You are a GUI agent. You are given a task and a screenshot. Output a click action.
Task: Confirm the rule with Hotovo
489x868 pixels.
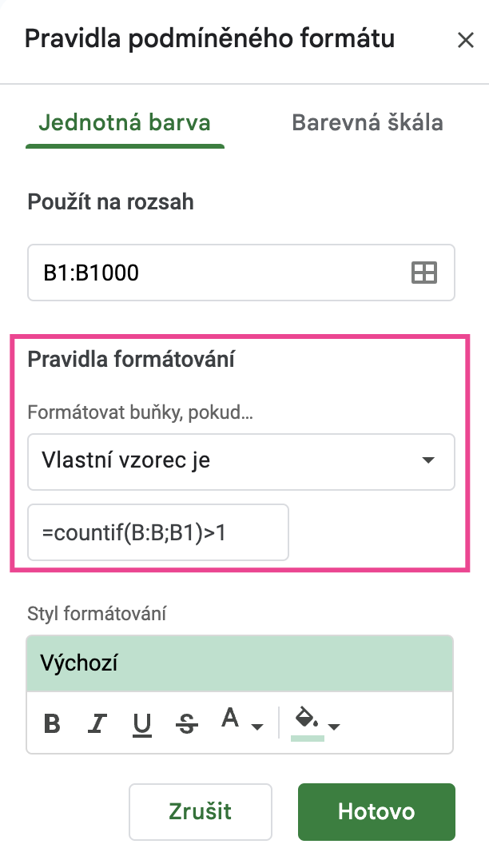(x=376, y=811)
